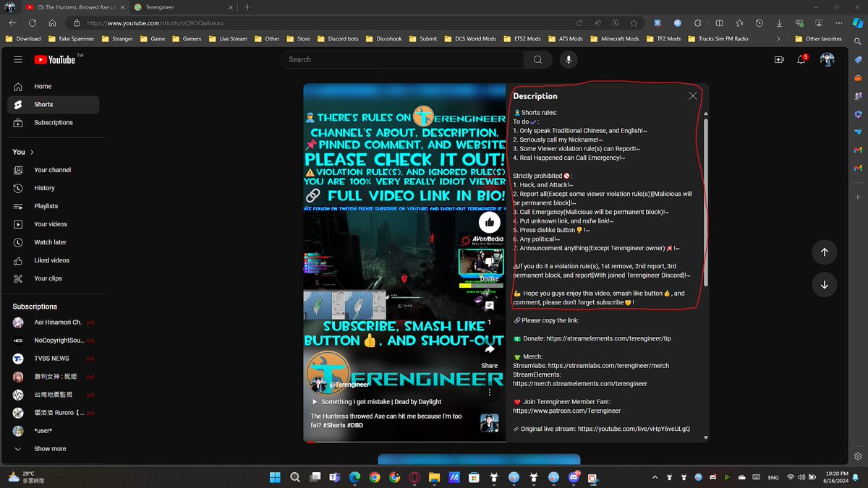Go to Home in the sidebar
The height and width of the screenshot is (488, 868).
click(x=54, y=86)
